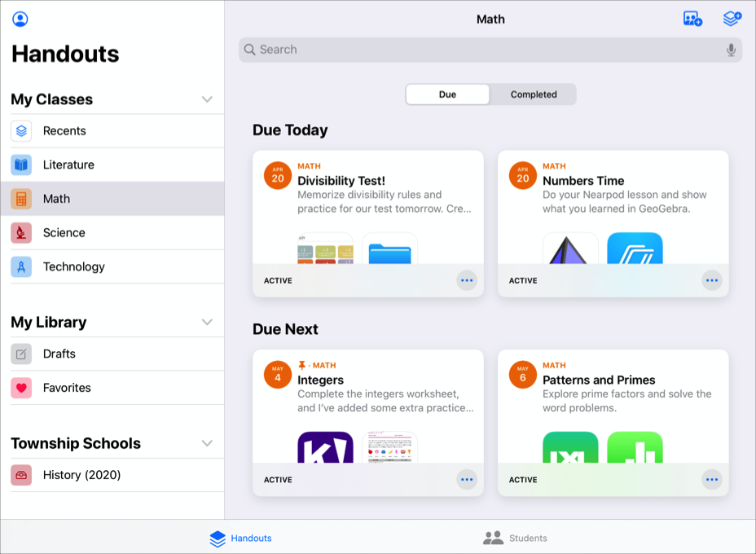Collapse the My Library section

pyautogui.click(x=207, y=323)
